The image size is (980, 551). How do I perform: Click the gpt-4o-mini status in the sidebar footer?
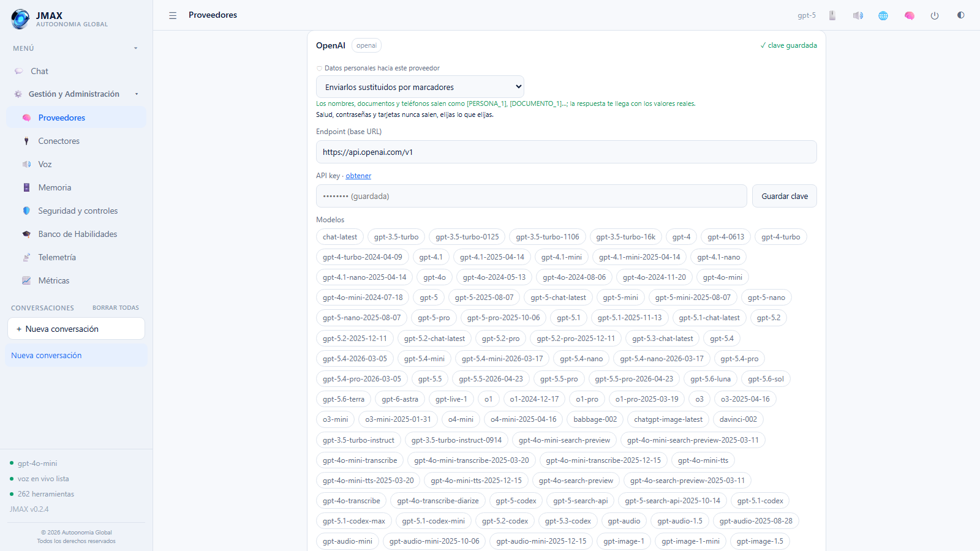(x=37, y=463)
